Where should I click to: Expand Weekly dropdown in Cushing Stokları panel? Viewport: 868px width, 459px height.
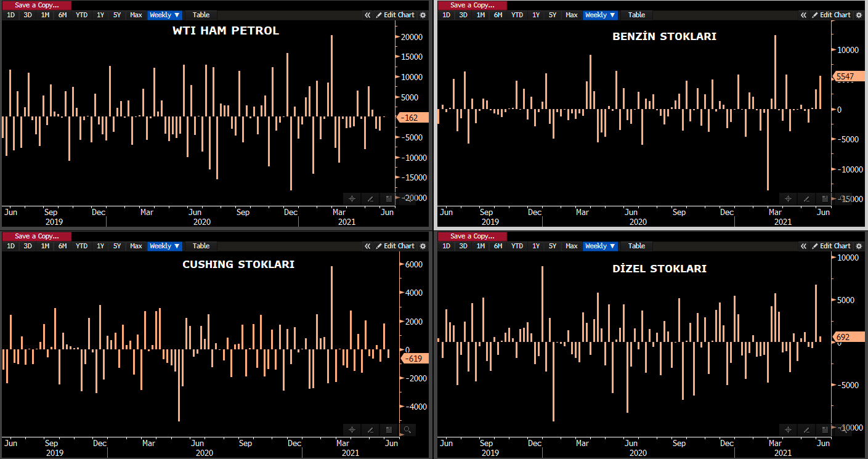click(x=164, y=246)
